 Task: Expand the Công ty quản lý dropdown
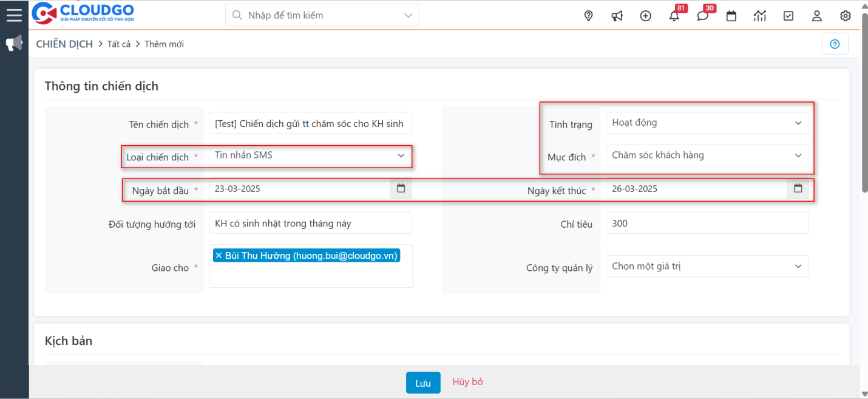798,266
